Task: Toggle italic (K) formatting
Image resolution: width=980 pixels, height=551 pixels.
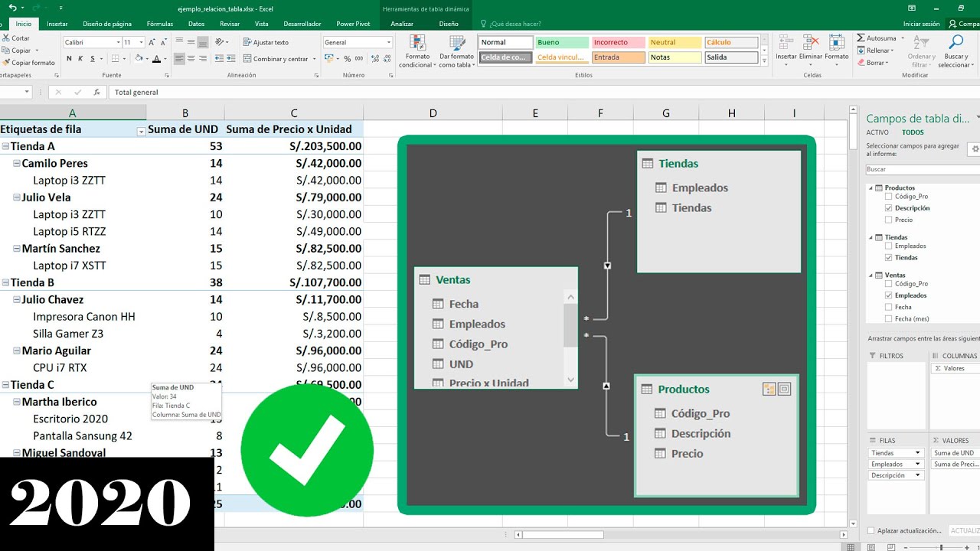Action: [x=80, y=59]
